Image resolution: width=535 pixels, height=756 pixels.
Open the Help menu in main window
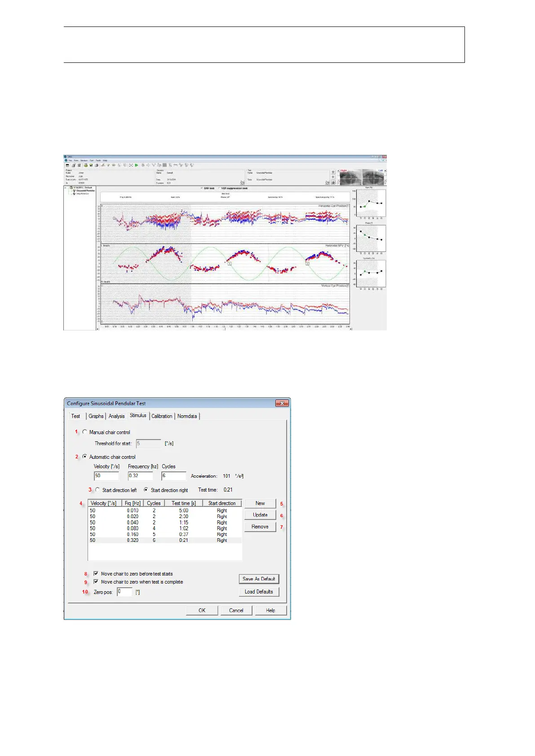pyautogui.click(x=105, y=160)
